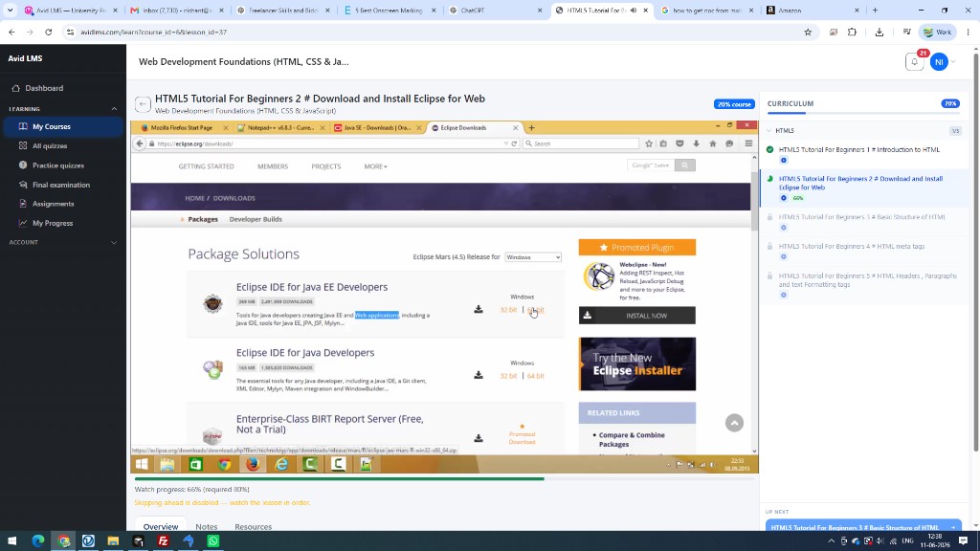Image resolution: width=980 pixels, height=551 pixels.
Task: Click the browser back arrow
Action: [11, 32]
